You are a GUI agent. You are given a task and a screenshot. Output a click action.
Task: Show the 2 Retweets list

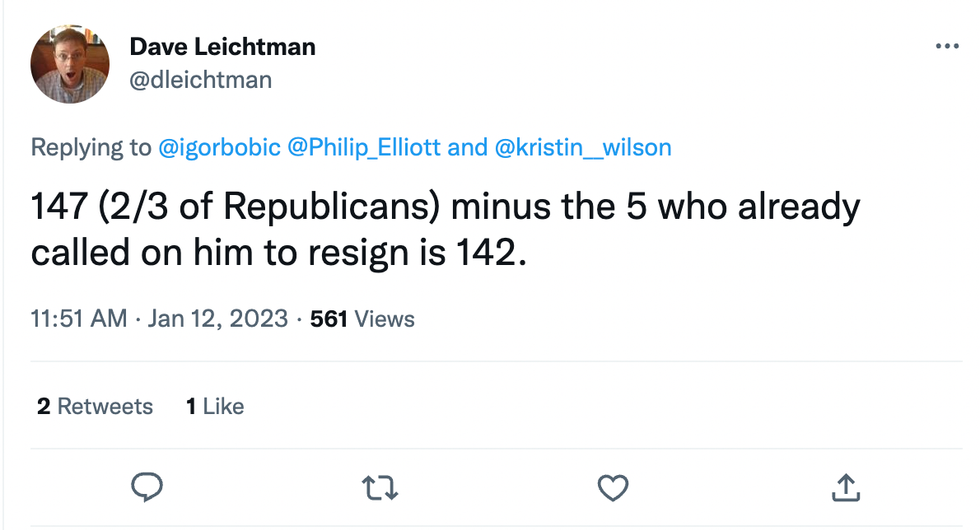(x=95, y=406)
